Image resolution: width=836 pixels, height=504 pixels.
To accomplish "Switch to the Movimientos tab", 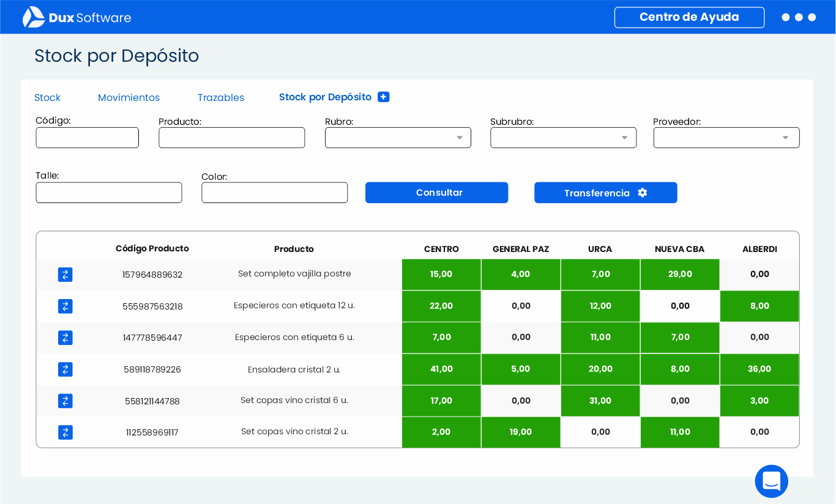I will pos(129,97).
